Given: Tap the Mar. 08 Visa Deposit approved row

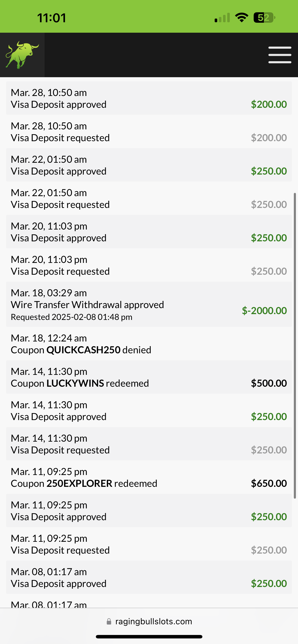Looking at the screenshot, I should point(149,577).
